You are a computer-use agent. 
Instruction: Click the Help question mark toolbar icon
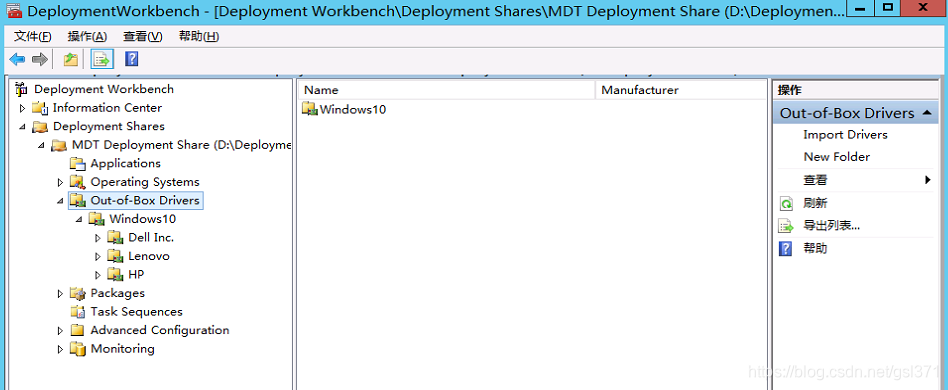(131, 59)
